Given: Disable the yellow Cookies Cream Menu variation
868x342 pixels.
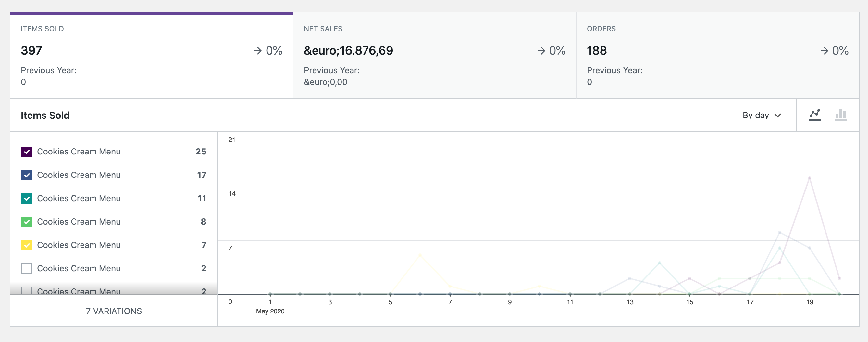Looking at the screenshot, I should [x=26, y=245].
